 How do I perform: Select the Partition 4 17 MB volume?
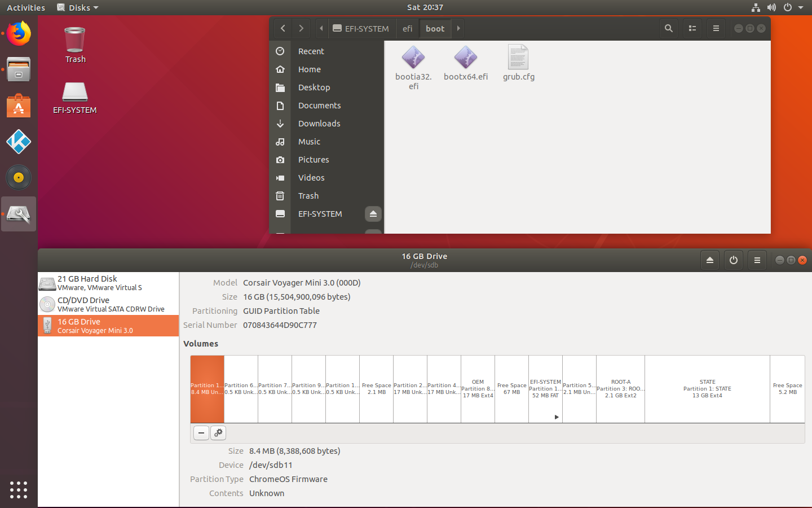pos(444,389)
